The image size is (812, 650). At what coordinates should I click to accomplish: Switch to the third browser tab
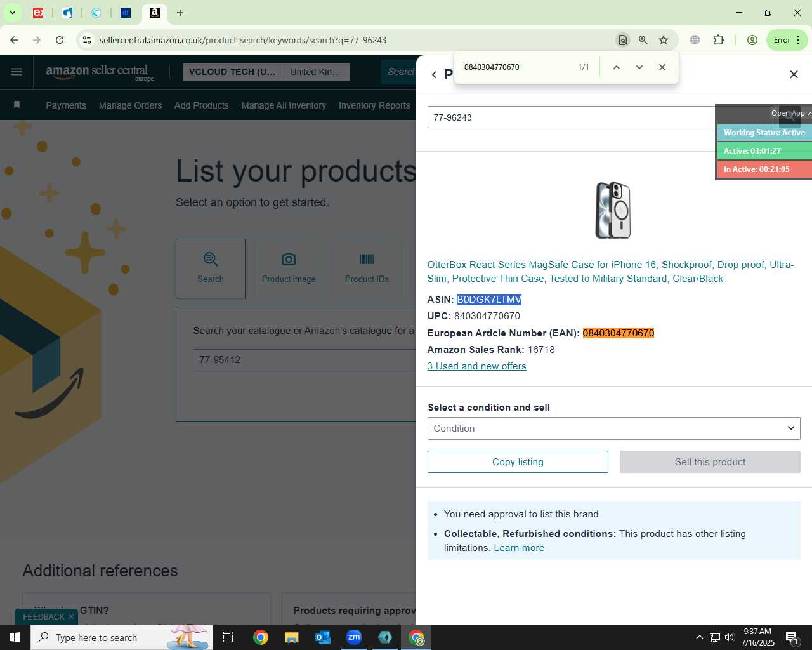coord(96,13)
